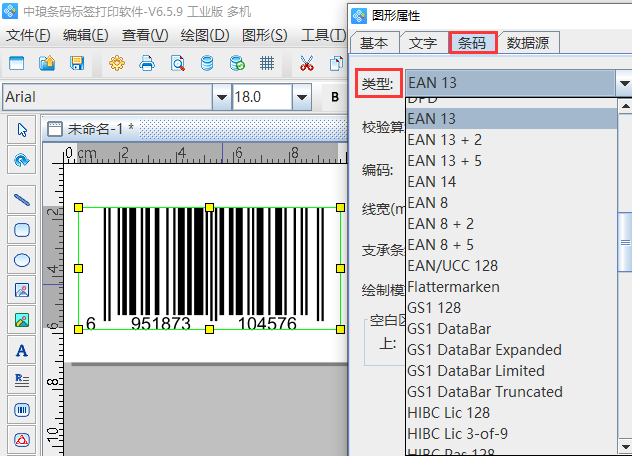Select EAN 8 + 5 option

511,245
